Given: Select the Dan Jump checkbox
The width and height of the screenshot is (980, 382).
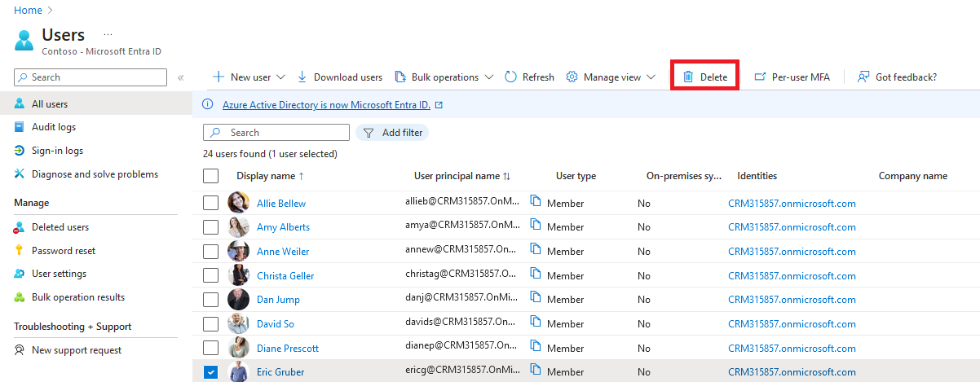Looking at the screenshot, I should click(x=210, y=300).
